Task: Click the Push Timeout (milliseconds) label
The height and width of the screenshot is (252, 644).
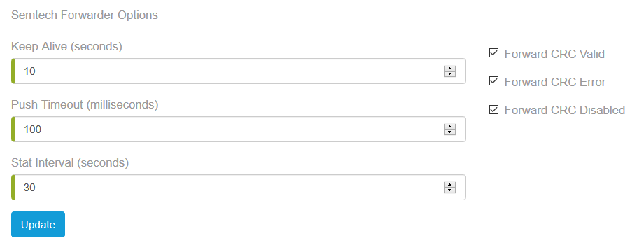Action: click(x=85, y=105)
